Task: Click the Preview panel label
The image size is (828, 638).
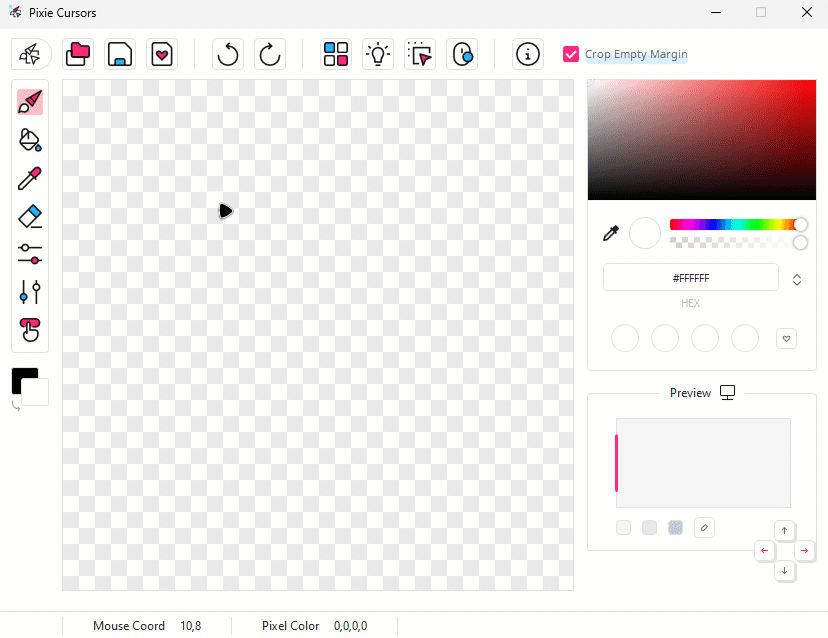Action: pos(691,393)
